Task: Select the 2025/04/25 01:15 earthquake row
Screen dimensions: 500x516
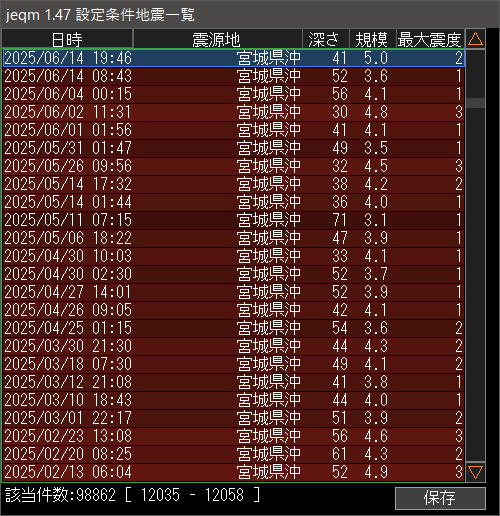Action: pos(234,328)
